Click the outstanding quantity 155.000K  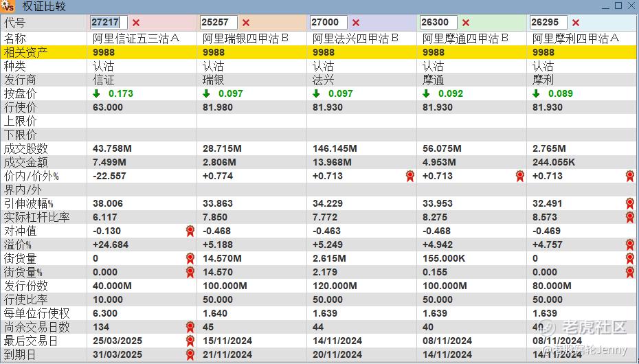(444, 258)
